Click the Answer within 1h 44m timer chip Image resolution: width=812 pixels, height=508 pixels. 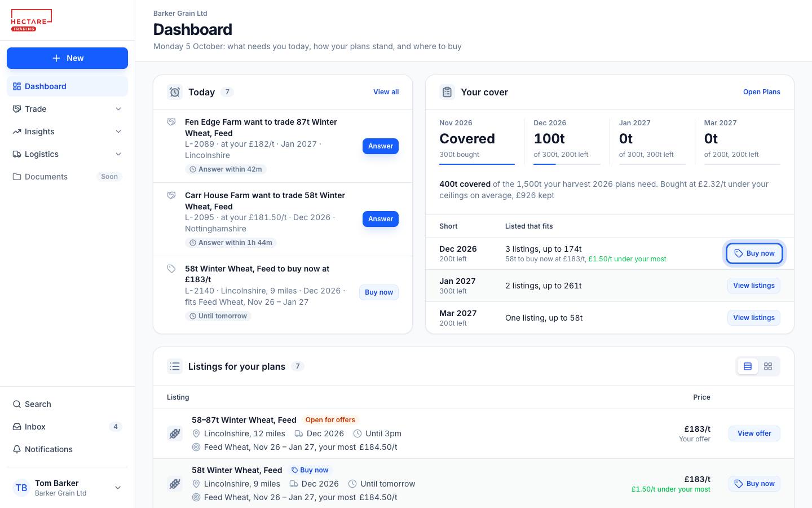(231, 243)
